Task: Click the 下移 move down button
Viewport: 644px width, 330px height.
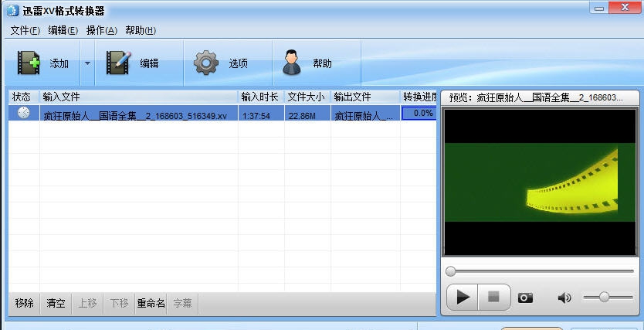Action: 119,304
